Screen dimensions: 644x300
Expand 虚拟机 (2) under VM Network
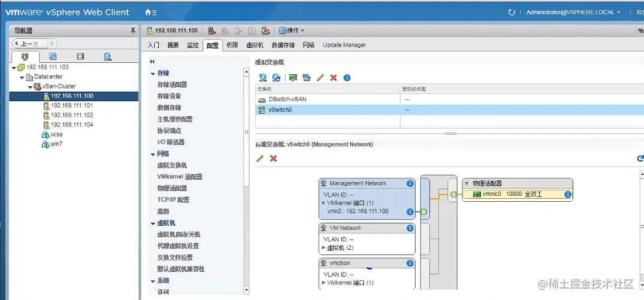[x=324, y=247]
